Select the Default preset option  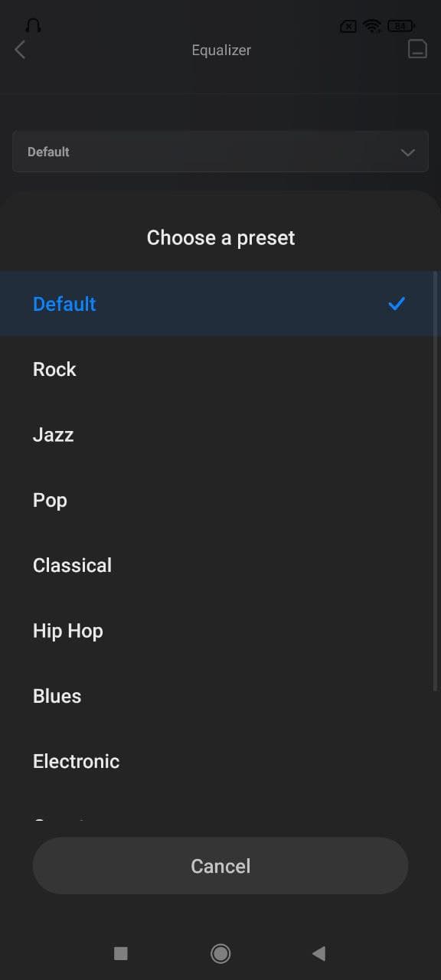(x=220, y=304)
